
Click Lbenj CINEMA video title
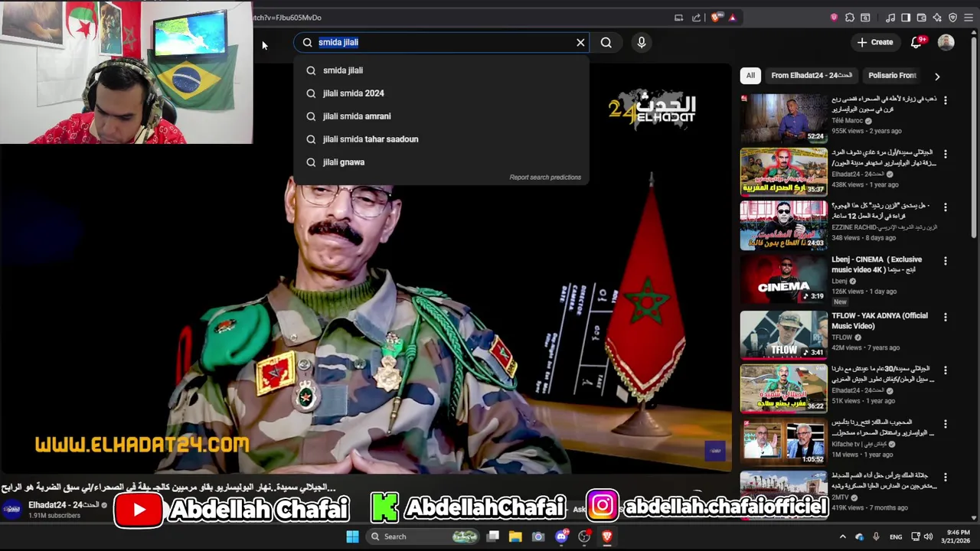877,265
